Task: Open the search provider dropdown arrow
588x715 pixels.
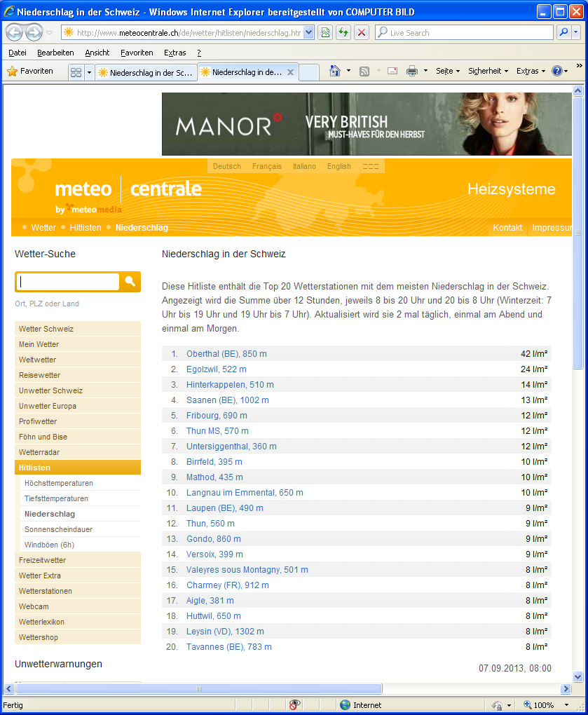Action: 575,32
